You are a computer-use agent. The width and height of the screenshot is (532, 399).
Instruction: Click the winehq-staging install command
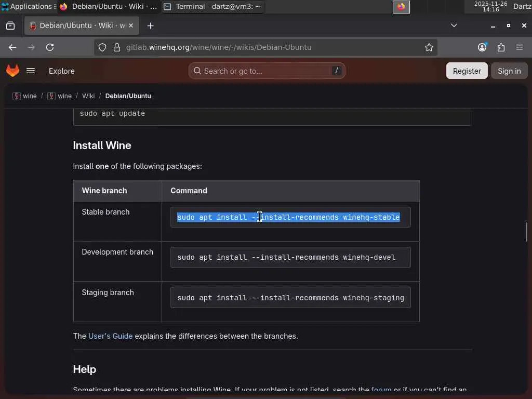pos(290,298)
